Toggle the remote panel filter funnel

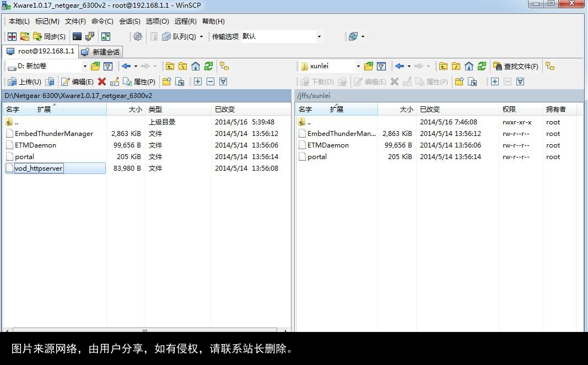[381, 66]
